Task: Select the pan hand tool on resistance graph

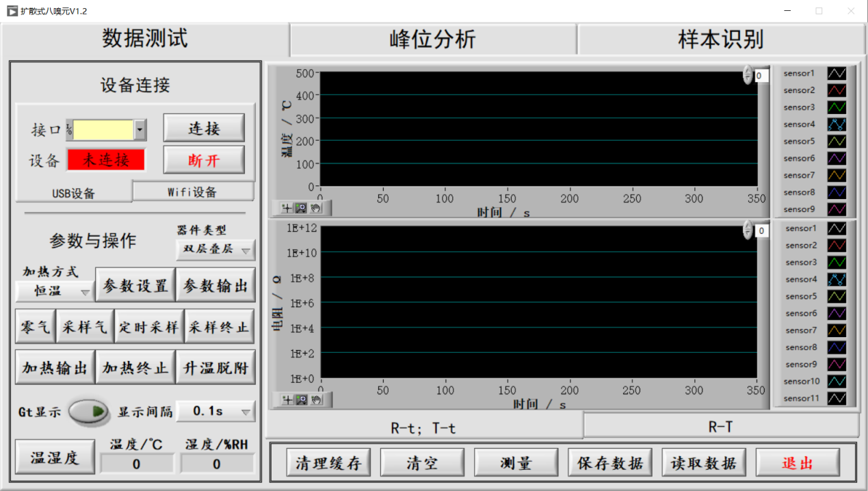Action: [316, 399]
